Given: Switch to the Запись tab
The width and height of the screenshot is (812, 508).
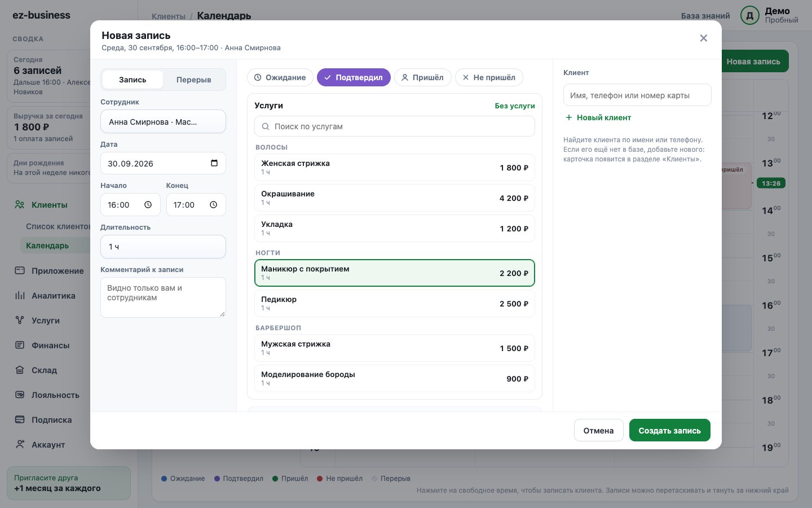Looking at the screenshot, I should pyautogui.click(x=133, y=80).
